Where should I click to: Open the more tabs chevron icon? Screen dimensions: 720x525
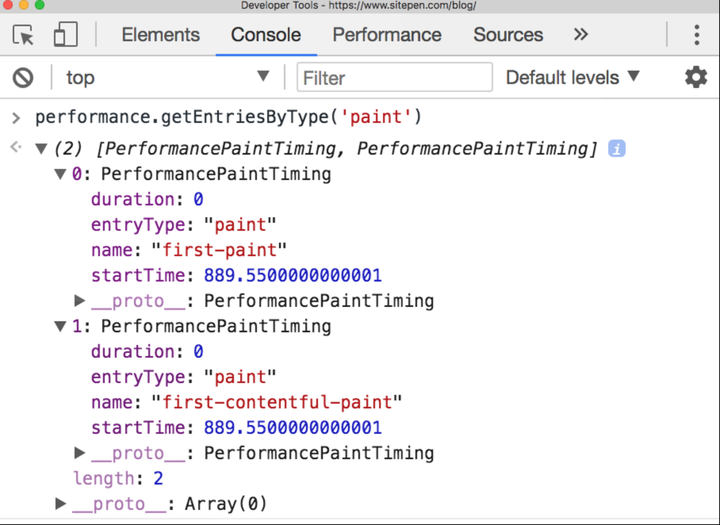[581, 35]
